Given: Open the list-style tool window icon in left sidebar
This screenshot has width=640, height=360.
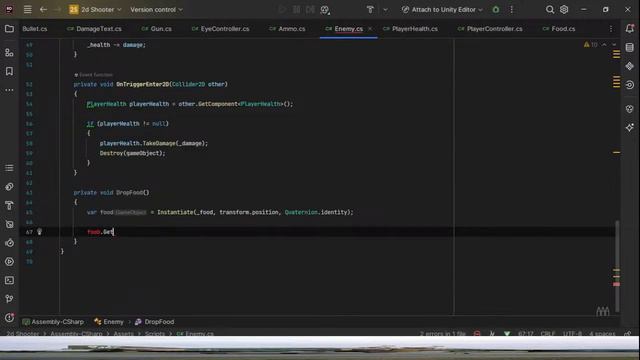Looking at the screenshot, I should (9, 168).
